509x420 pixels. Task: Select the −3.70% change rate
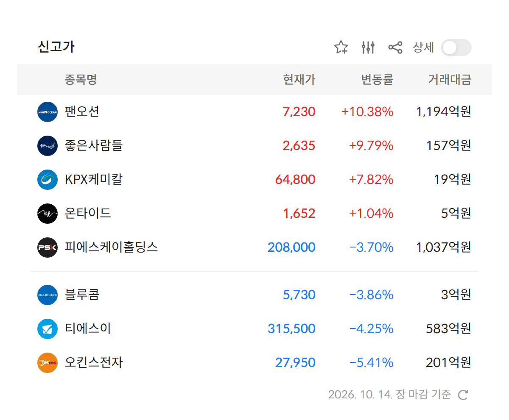pos(371,248)
